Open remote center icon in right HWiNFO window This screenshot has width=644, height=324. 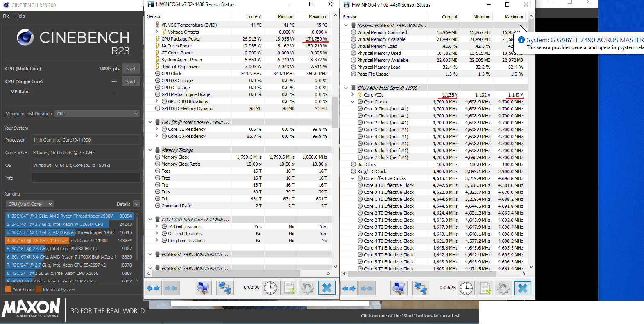tap(398, 288)
